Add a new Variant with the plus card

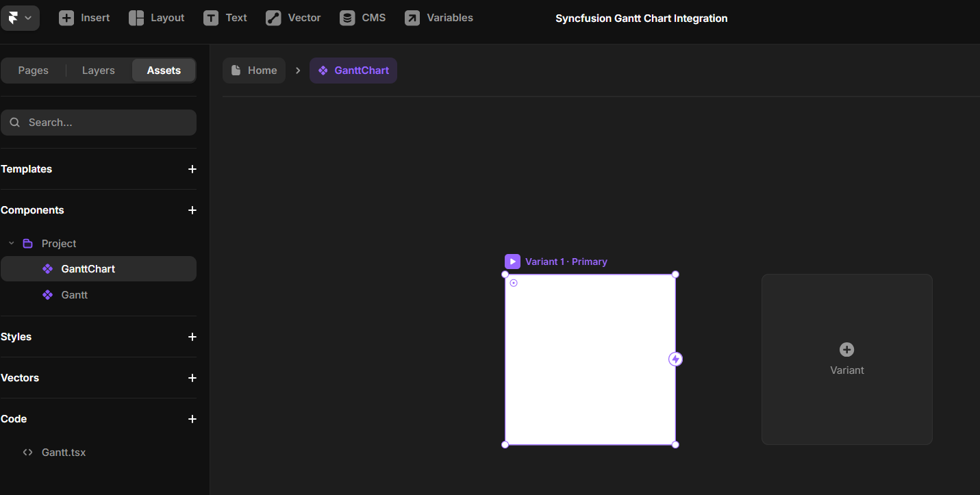847,359
